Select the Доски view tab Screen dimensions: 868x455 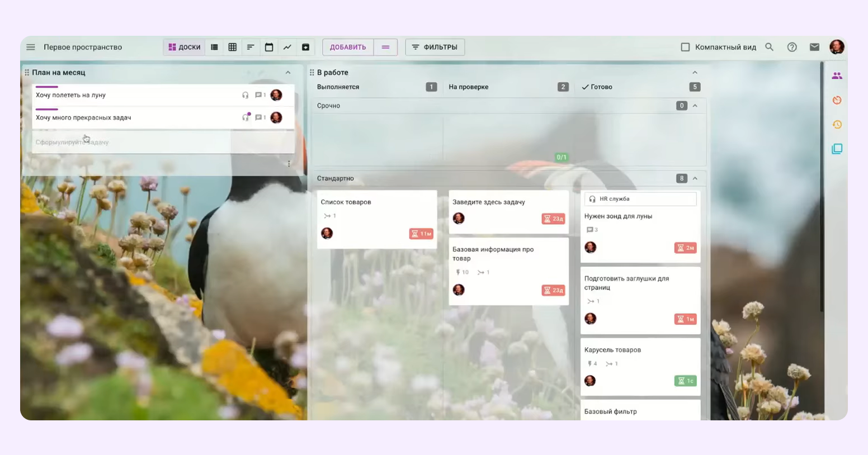(185, 47)
